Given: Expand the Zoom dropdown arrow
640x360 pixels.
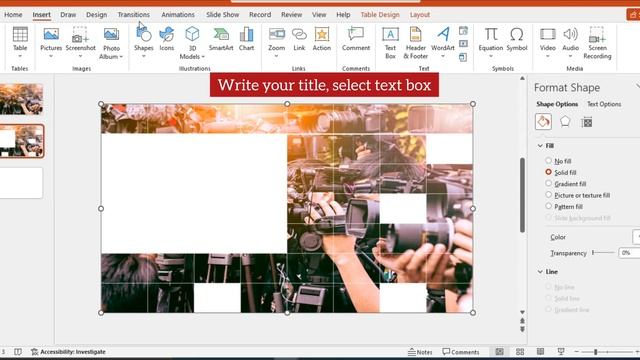Looking at the screenshot, I should click(x=276, y=56).
